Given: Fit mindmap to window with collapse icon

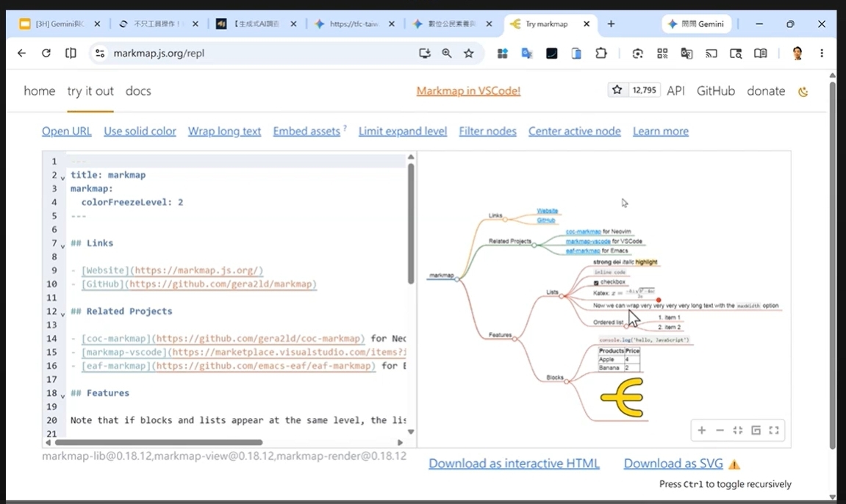Looking at the screenshot, I should pyautogui.click(x=737, y=430).
